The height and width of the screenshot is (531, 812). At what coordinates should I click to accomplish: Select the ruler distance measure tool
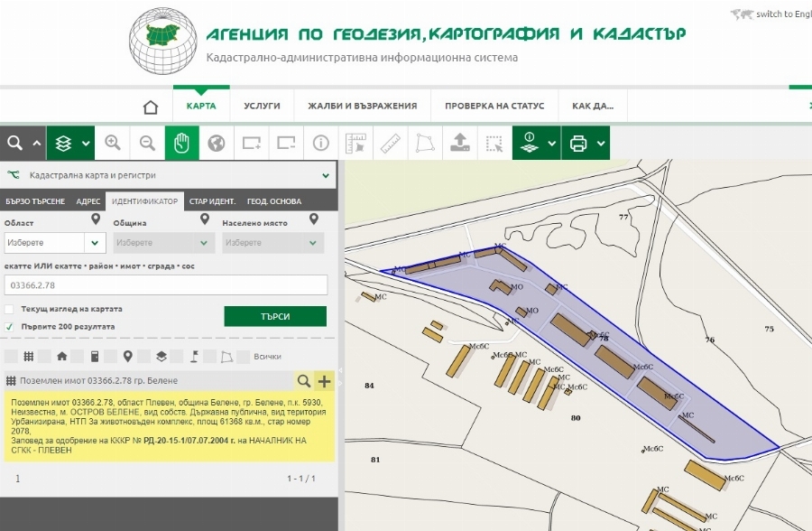(390, 143)
